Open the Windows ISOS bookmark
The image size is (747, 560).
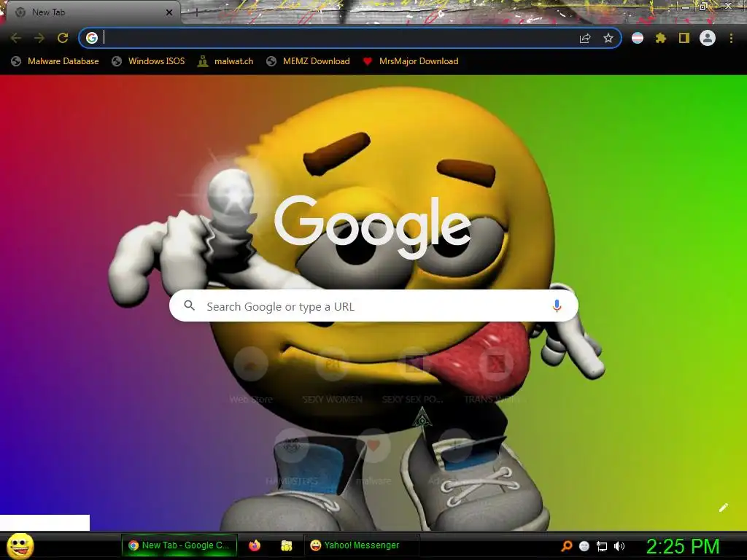click(148, 61)
